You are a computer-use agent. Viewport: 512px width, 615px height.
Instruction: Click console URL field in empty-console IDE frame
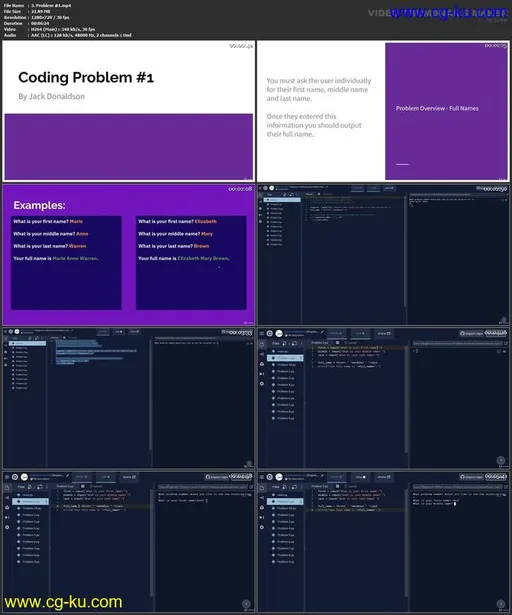tap(457, 343)
